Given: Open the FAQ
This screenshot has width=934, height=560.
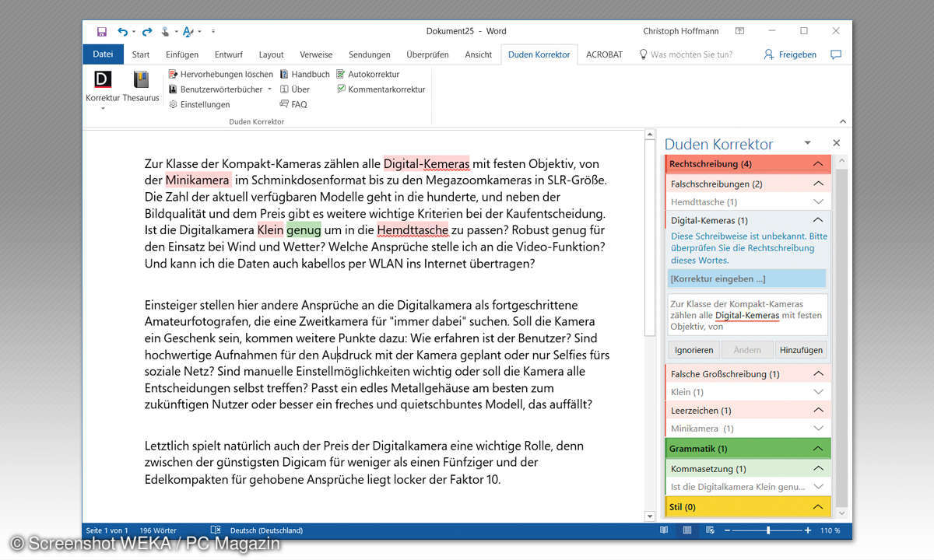Looking at the screenshot, I should point(293,104).
